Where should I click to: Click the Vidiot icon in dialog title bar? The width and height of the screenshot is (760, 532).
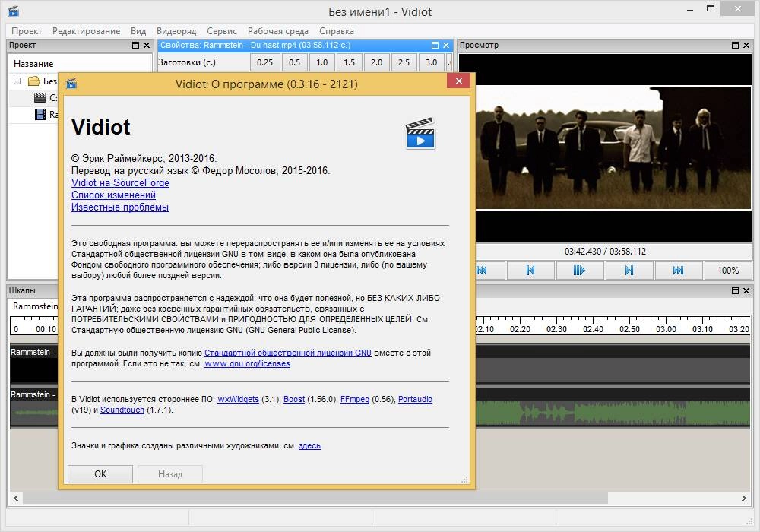point(71,84)
